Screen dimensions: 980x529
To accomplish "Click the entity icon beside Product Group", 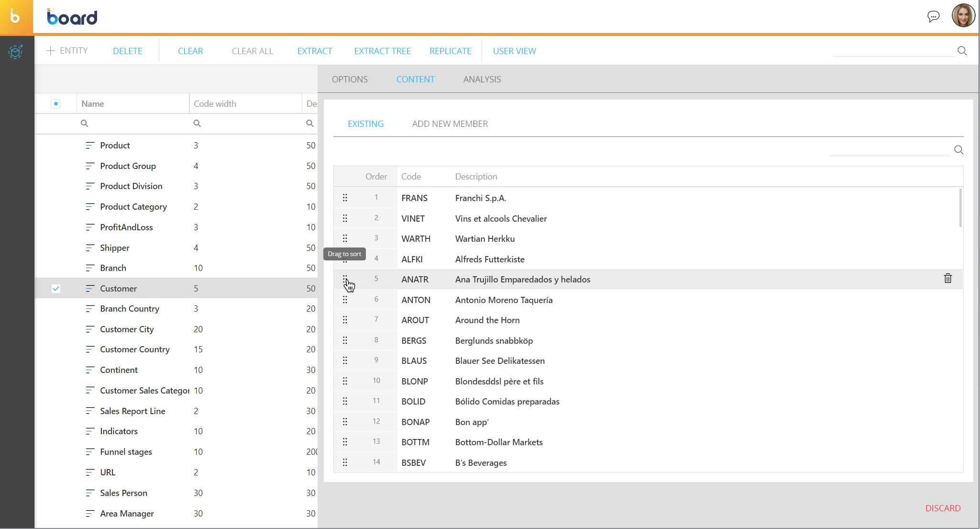I will 90,166.
